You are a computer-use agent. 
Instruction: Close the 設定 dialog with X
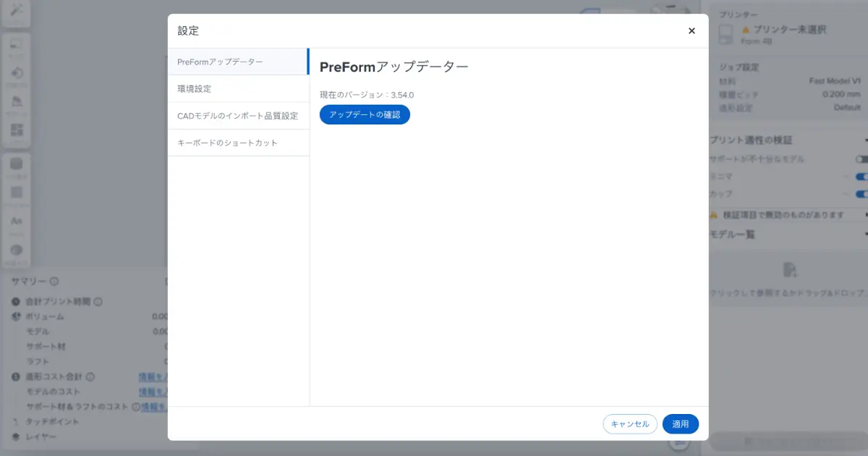click(692, 30)
